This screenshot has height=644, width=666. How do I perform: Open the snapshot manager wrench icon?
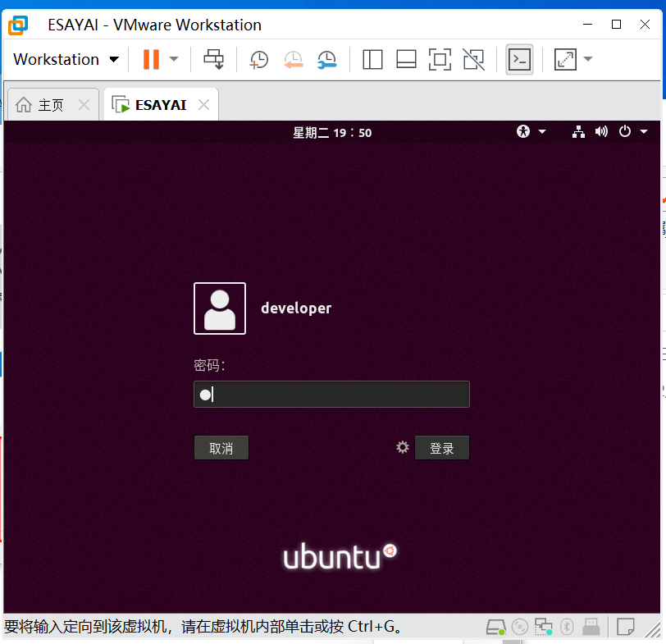pos(326,59)
